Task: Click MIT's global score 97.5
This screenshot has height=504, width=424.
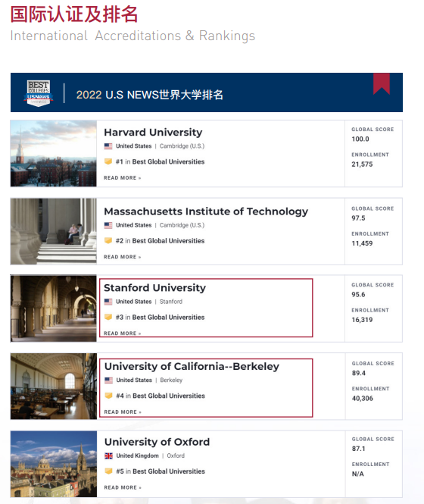Action: tap(358, 218)
